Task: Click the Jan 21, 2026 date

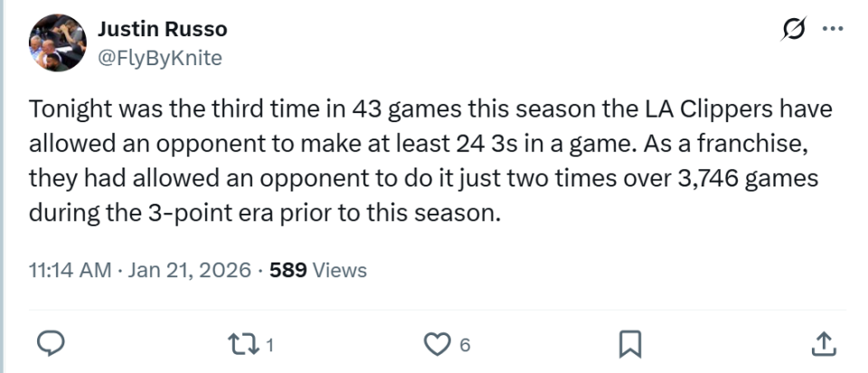Action: 190,270
